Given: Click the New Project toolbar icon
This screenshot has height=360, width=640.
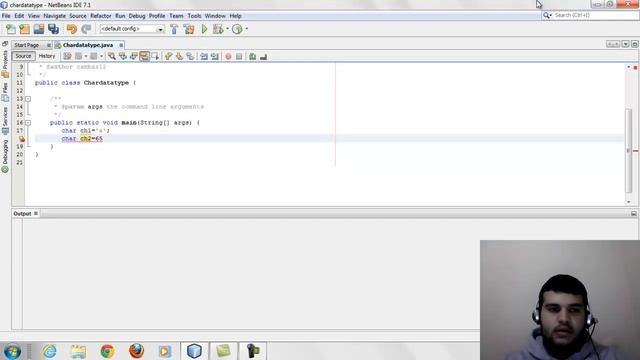Looking at the screenshot, I should tap(24, 29).
